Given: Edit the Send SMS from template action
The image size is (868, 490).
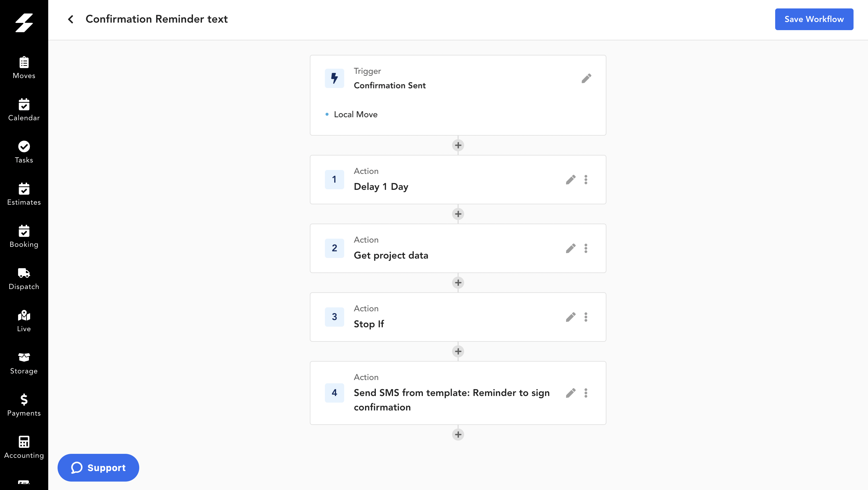Looking at the screenshot, I should pyautogui.click(x=571, y=393).
